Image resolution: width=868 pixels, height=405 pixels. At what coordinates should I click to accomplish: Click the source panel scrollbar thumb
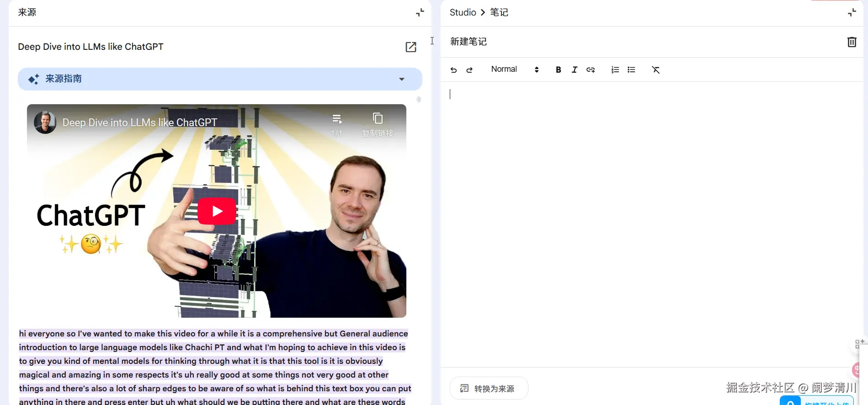(418, 99)
